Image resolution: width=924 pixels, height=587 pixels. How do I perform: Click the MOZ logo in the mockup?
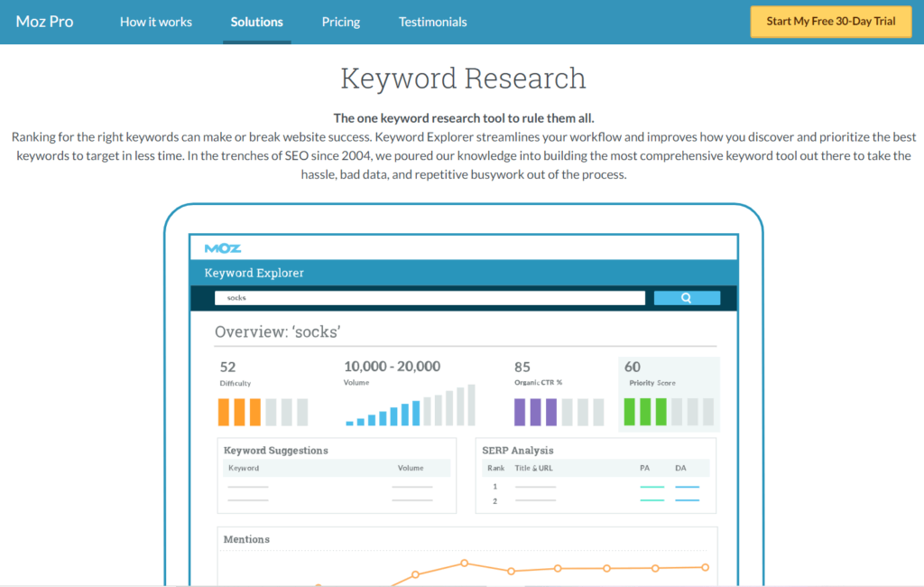tap(223, 248)
